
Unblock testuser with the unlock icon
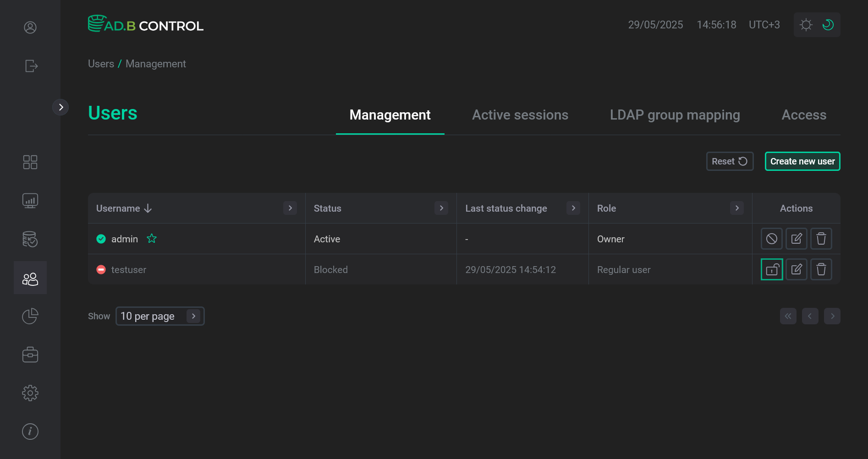coord(772,269)
